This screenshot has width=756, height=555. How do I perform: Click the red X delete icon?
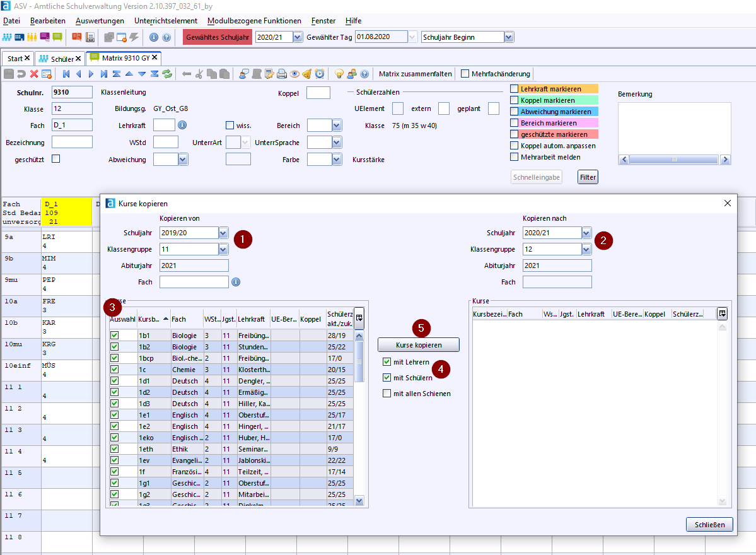(x=34, y=74)
